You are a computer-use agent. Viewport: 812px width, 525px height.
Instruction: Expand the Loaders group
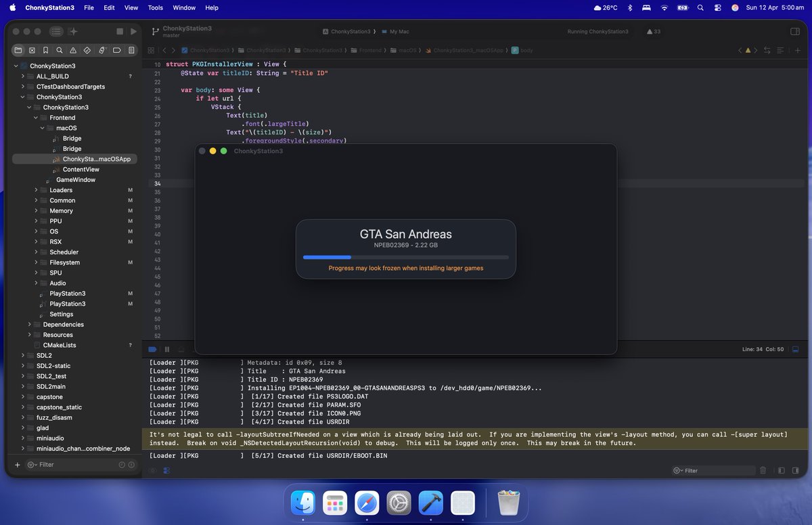coord(35,190)
